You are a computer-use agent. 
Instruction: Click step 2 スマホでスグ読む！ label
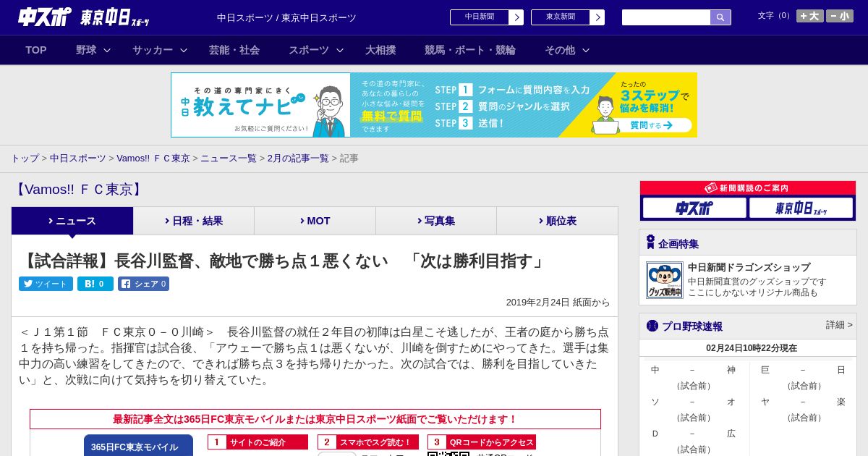click(368, 442)
